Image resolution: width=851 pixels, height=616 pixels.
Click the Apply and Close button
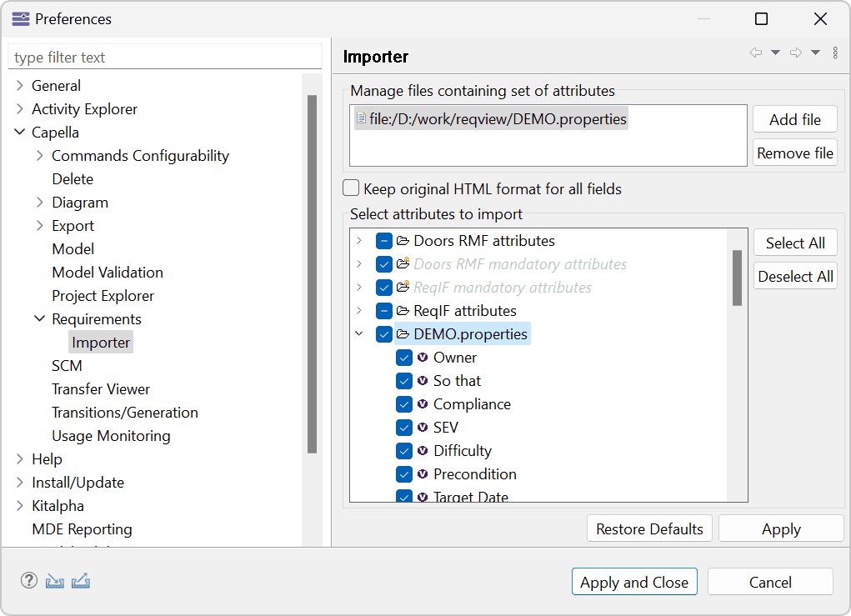pos(634,582)
